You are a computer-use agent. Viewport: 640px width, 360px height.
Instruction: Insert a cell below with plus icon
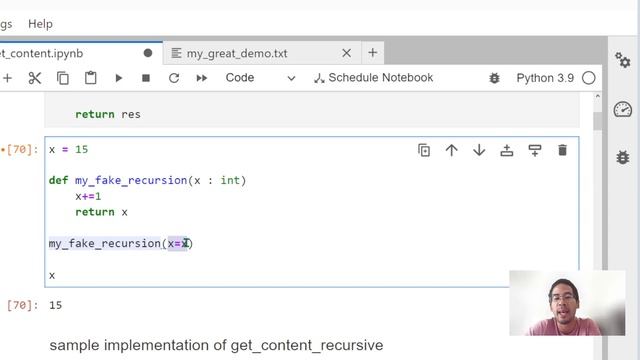pos(7,78)
